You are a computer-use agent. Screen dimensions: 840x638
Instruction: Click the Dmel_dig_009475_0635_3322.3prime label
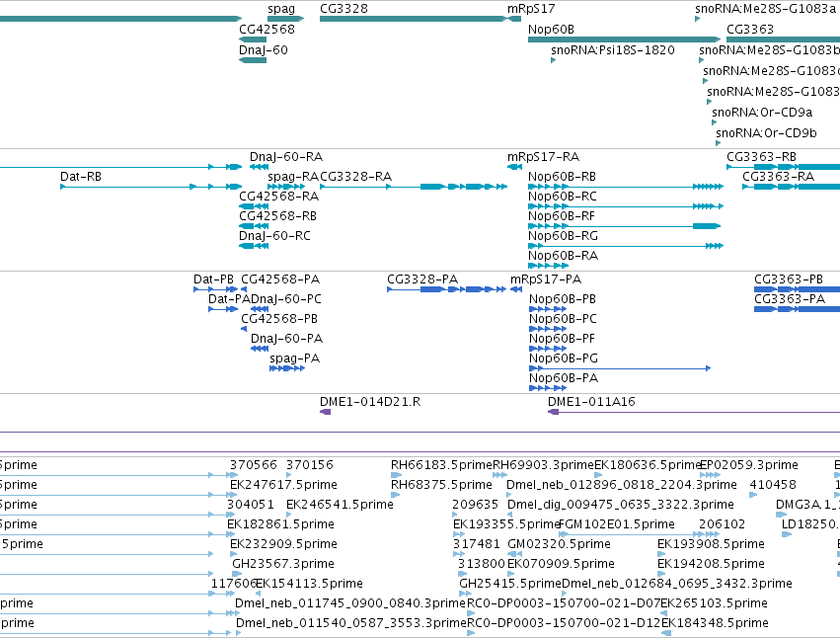620,505
